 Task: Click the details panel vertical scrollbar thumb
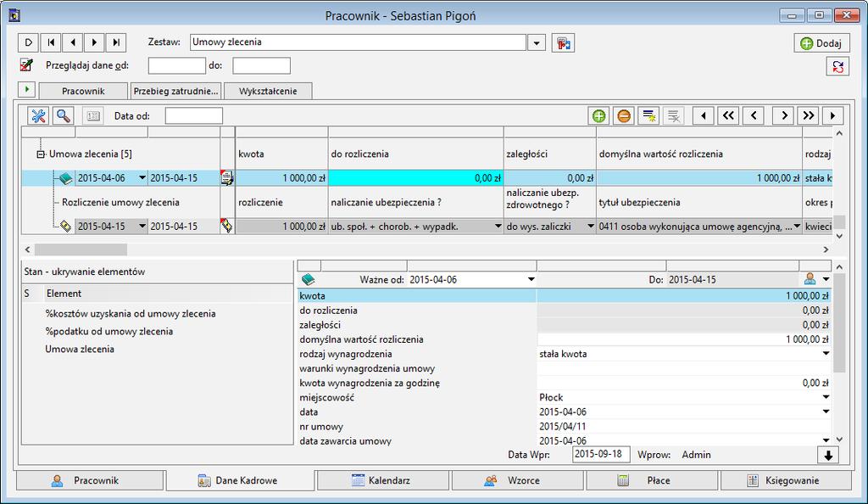click(839, 323)
